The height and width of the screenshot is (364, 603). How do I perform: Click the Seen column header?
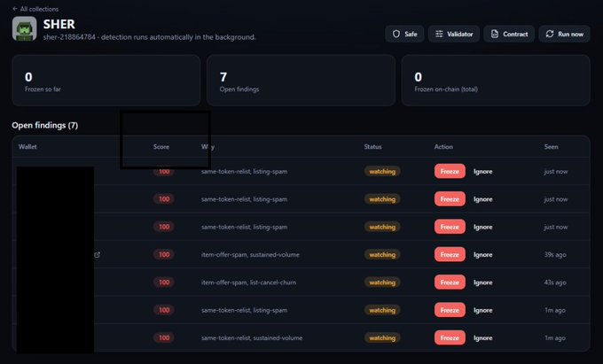551,147
